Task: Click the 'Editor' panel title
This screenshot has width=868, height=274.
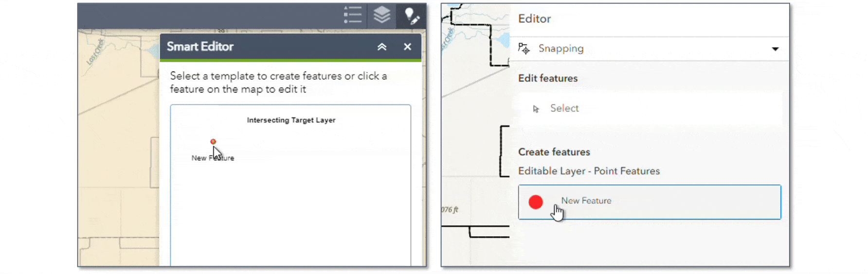Action: 534,18
